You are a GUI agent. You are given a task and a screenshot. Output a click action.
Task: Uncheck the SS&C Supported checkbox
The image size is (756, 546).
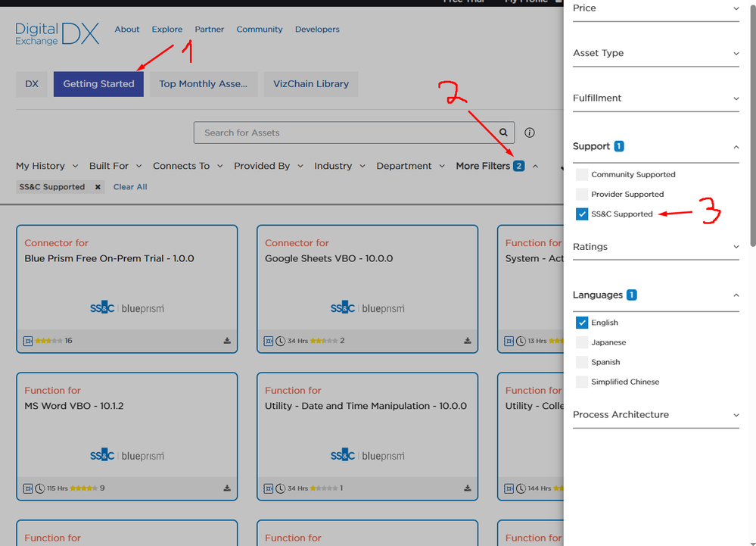click(582, 214)
